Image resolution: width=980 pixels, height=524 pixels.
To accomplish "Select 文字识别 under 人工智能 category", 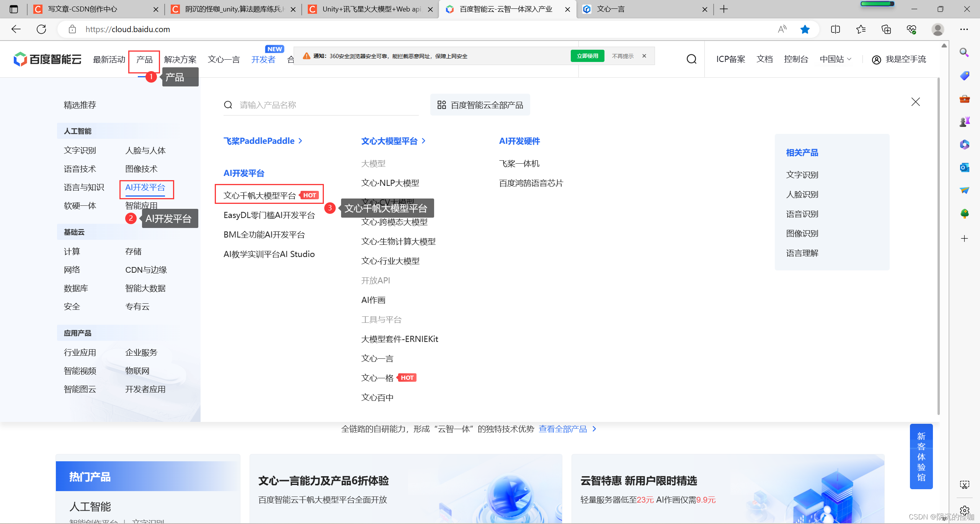I will [80, 151].
